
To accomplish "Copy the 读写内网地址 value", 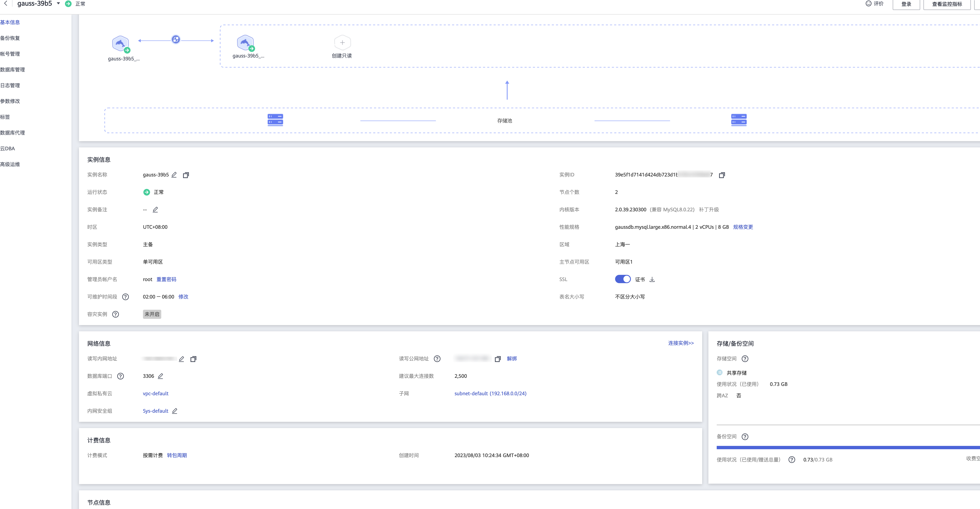I will [193, 359].
